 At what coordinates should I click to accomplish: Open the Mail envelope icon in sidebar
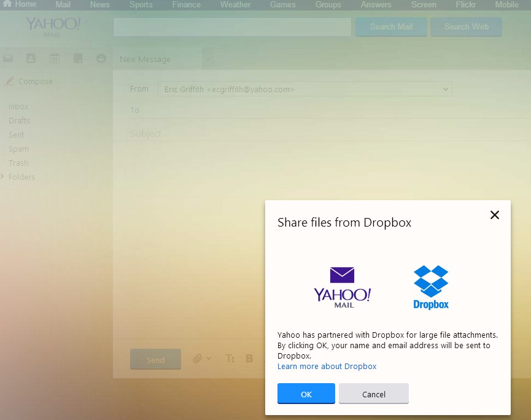8,58
